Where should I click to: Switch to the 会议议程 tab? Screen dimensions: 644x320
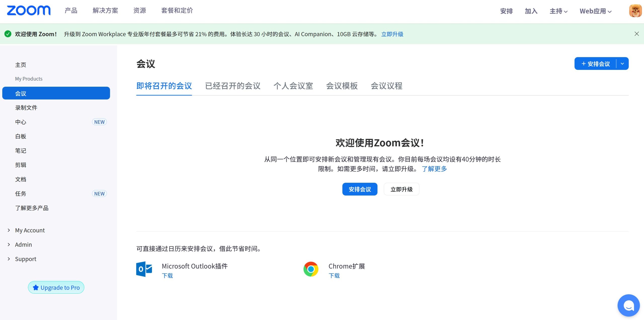point(386,86)
